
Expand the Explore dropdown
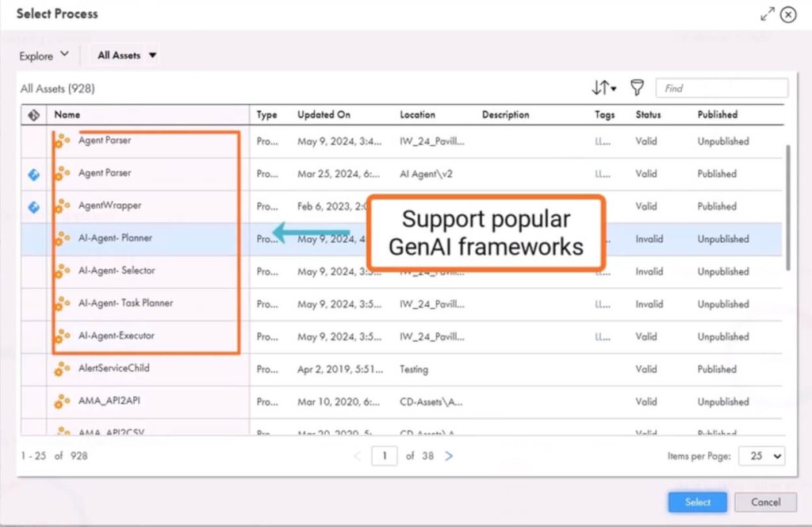44,56
